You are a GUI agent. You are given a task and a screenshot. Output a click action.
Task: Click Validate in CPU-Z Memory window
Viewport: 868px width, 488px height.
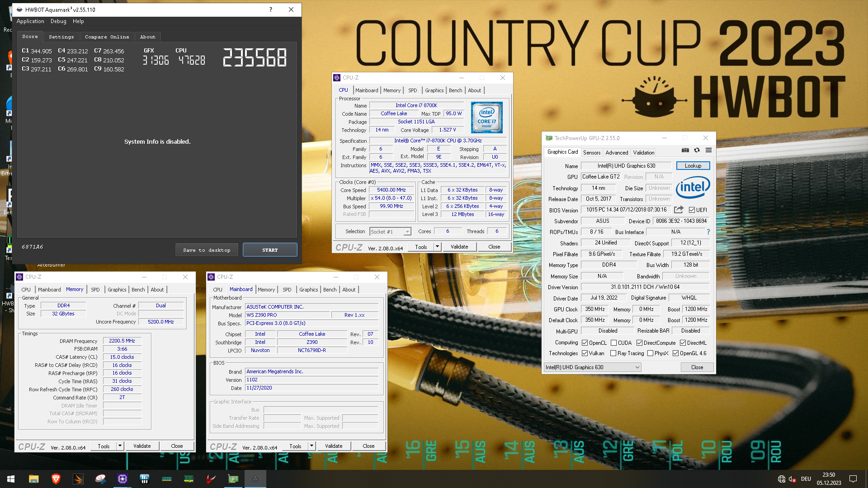pos(142,446)
